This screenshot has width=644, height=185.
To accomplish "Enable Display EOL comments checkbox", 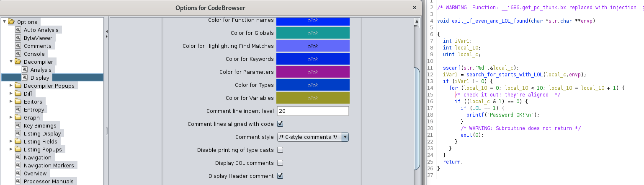I will tap(280, 163).
